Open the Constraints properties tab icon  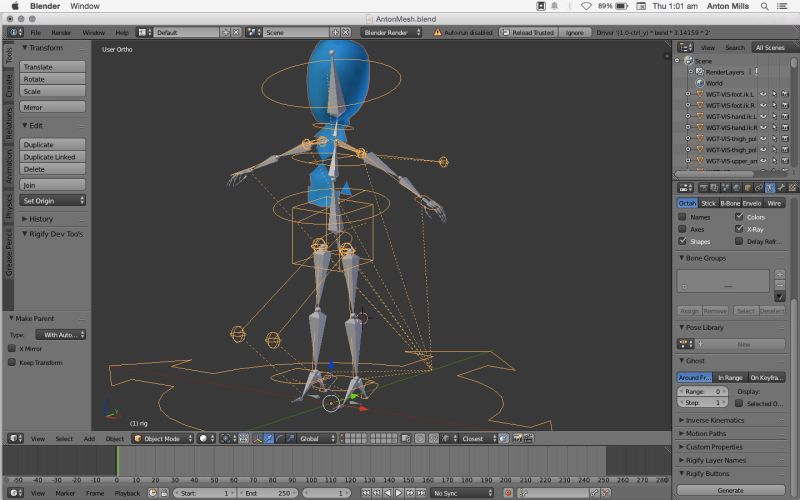click(759, 188)
